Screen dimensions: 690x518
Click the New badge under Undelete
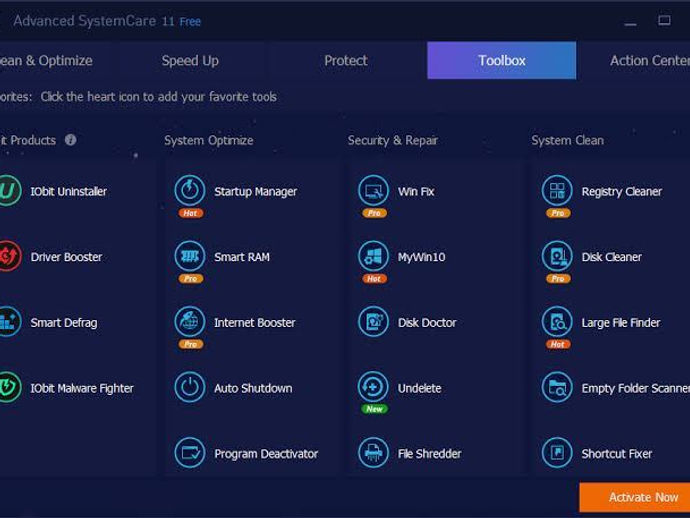pos(374,409)
